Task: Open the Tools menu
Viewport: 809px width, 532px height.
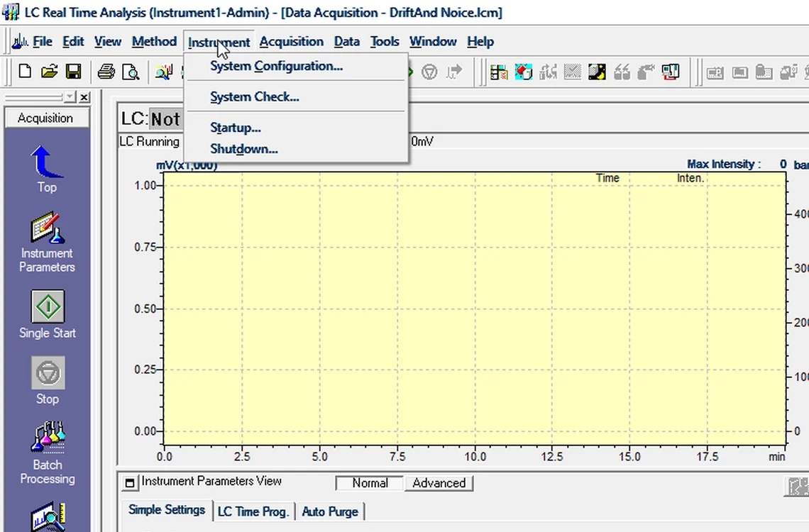Action: pos(385,41)
